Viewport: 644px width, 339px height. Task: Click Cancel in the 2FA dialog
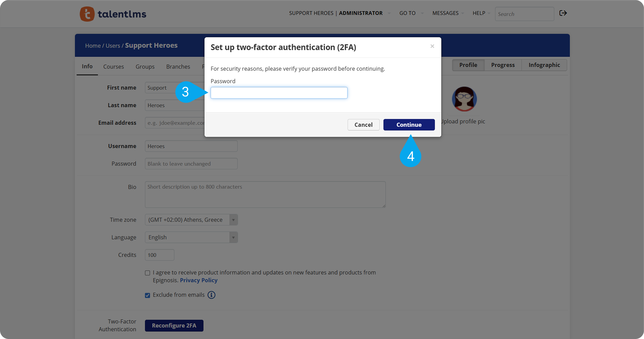click(363, 125)
